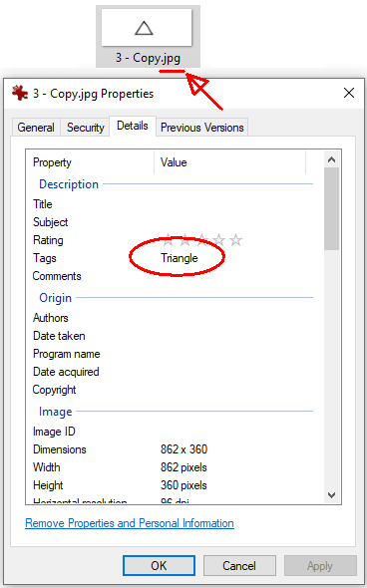Image resolution: width=367 pixels, height=588 pixels.
Task: Click the Triangle tag value
Action: point(179,258)
